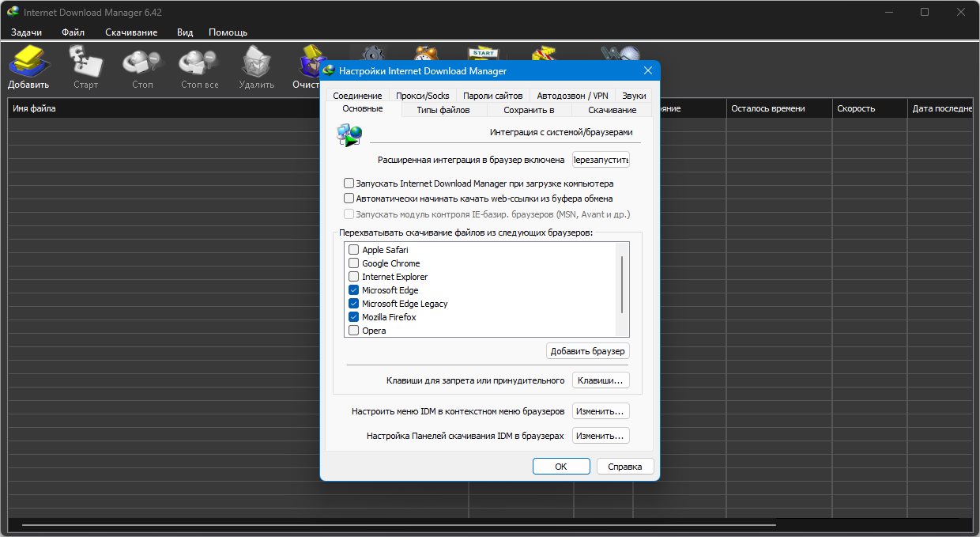Toggle launching IDM at computer startup
The height and width of the screenshot is (537, 980).
[x=349, y=183]
